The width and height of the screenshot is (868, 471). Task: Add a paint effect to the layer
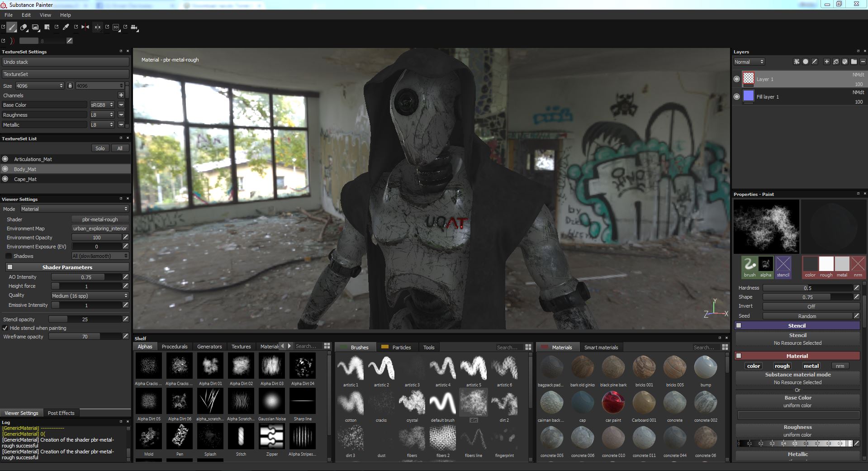797,62
